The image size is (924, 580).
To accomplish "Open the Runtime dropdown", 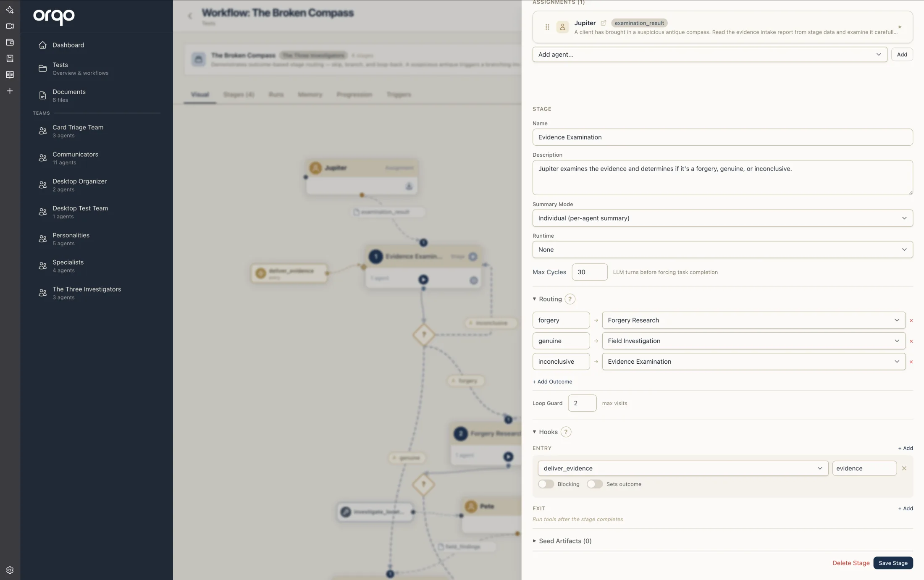I will click(x=722, y=249).
